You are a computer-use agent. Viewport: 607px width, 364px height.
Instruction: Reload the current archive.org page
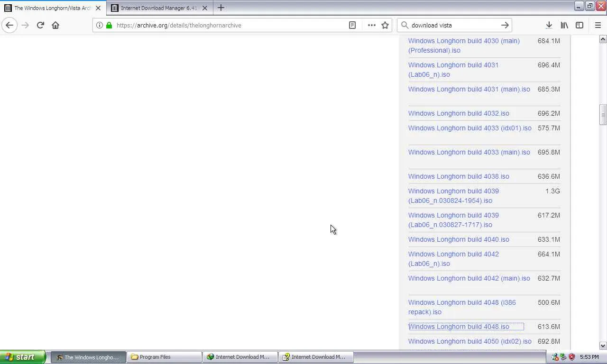click(40, 25)
